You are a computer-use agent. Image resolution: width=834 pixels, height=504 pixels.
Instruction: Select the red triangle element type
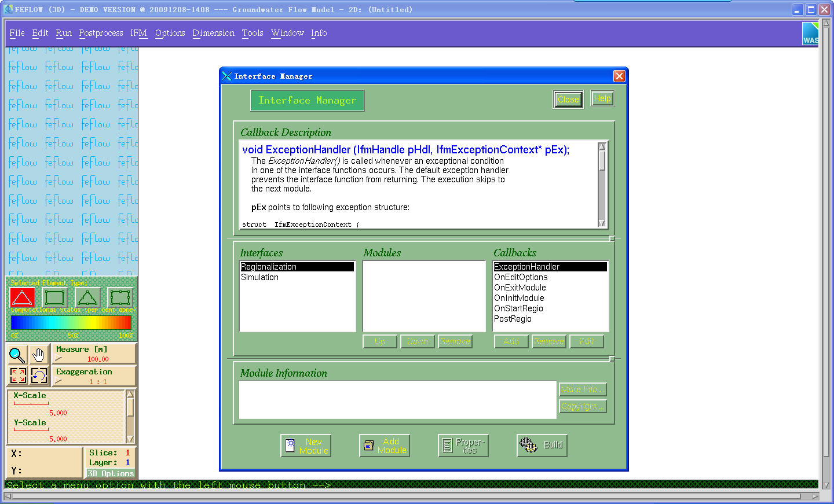click(22, 298)
